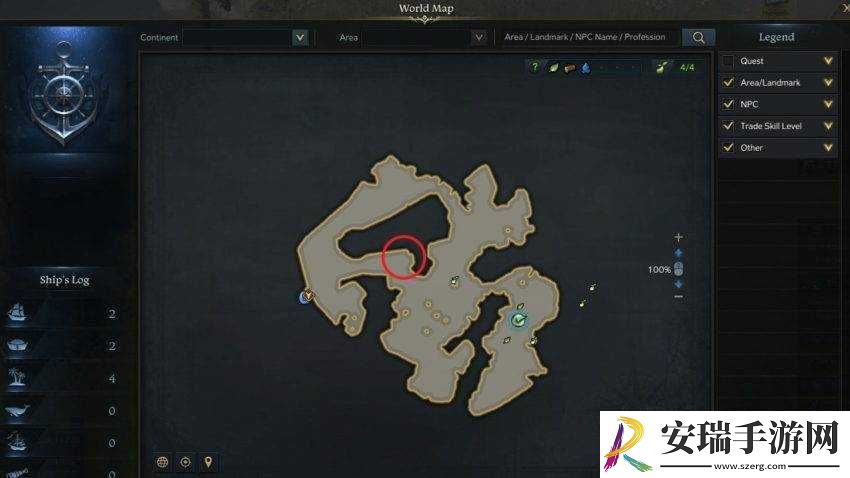Click the zoom level slider handle at 100%
This screenshot has height=478, width=850.
pos(679,269)
